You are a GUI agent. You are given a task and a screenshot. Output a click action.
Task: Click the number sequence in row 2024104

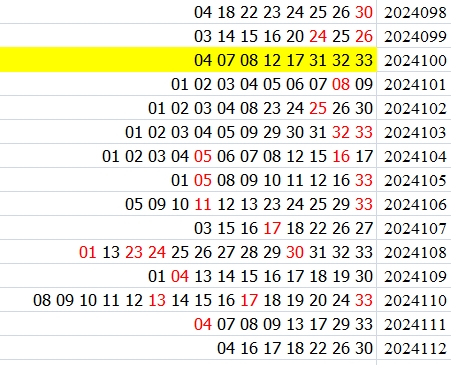(237, 156)
